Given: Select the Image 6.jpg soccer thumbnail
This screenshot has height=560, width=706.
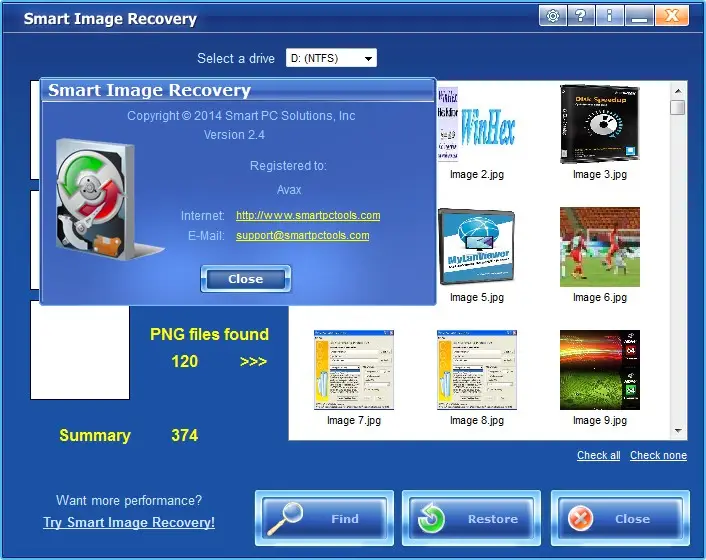Looking at the screenshot, I should click(x=600, y=247).
